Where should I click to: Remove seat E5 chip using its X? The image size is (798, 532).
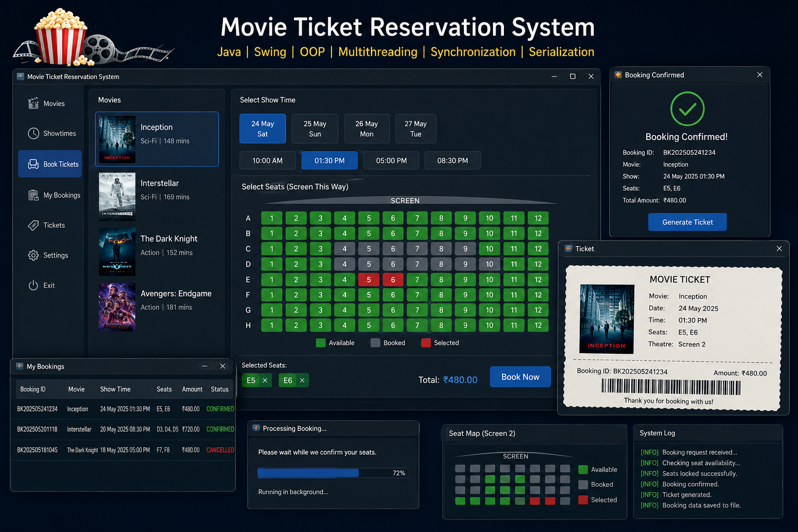[265, 380]
